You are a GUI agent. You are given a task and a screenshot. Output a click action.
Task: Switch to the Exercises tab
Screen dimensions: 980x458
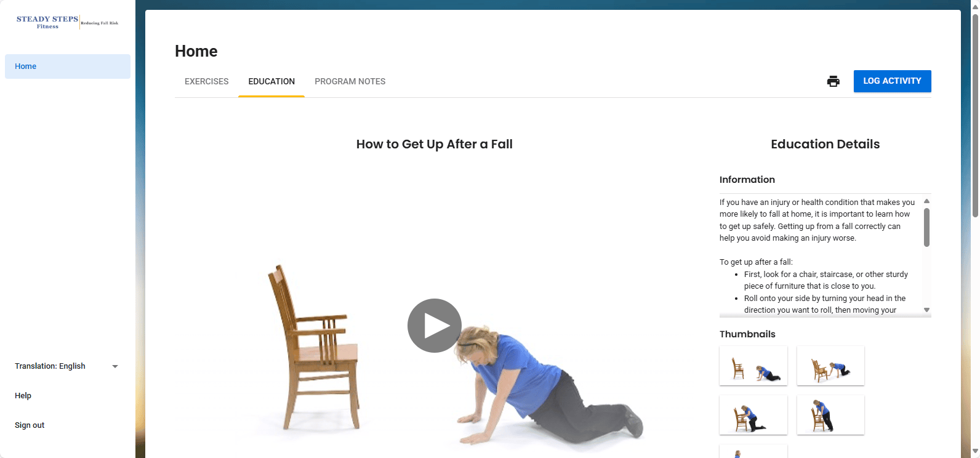[x=207, y=81]
